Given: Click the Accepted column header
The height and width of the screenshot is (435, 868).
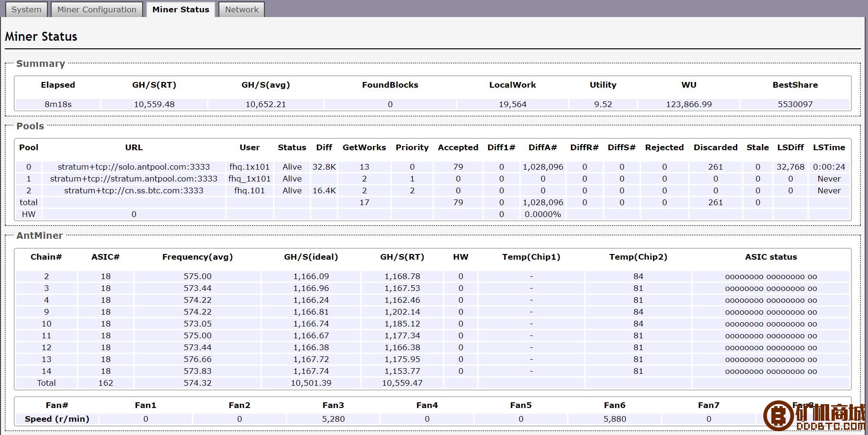Looking at the screenshot, I should (x=458, y=147).
